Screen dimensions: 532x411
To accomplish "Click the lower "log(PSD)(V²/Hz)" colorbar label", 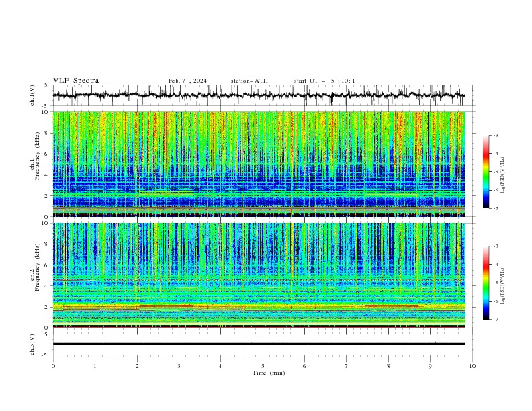I will 503,286.
